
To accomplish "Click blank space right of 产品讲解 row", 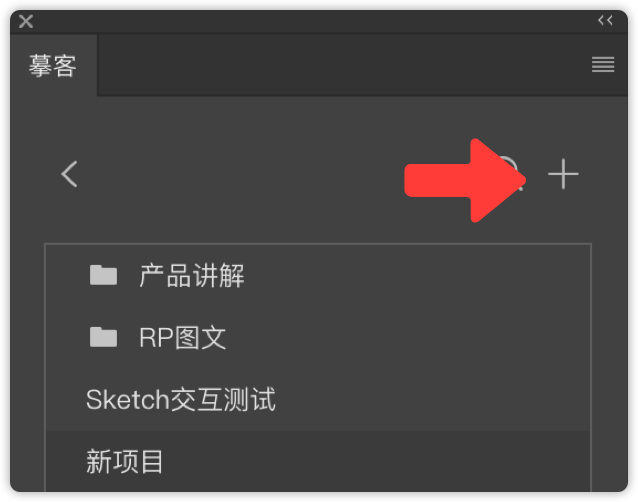I will click(x=417, y=275).
